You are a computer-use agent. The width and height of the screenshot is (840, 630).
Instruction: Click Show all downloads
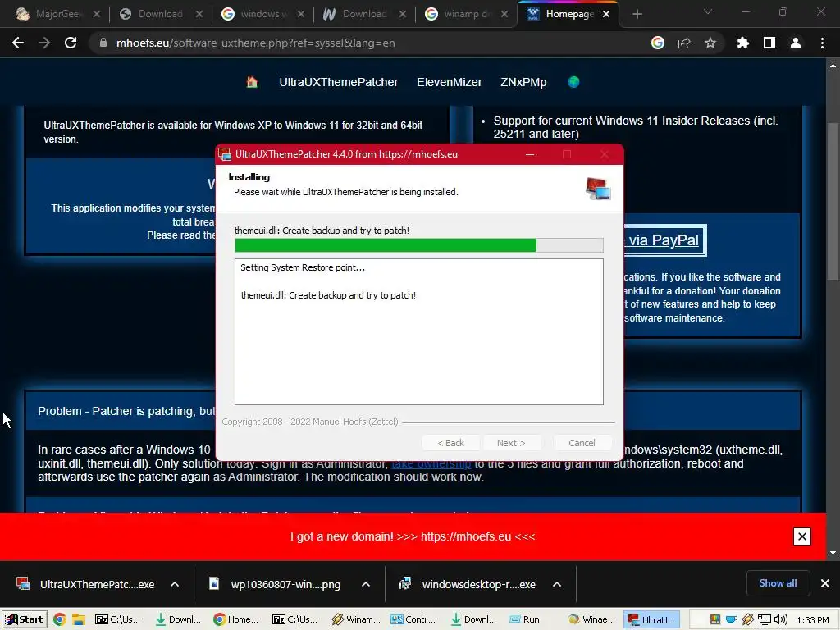point(778,583)
